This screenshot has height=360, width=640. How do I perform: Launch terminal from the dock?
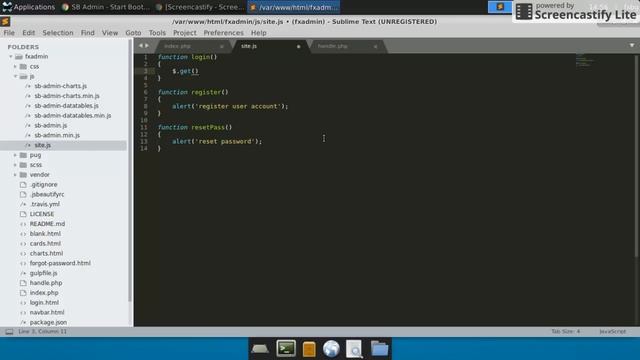click(286, 349)
